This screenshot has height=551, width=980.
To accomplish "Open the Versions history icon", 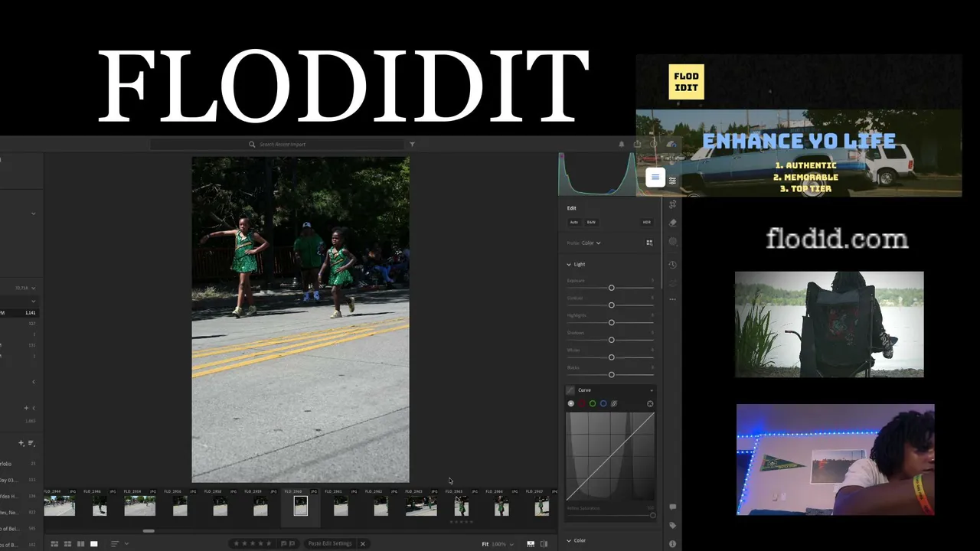I will pos(672,265).
